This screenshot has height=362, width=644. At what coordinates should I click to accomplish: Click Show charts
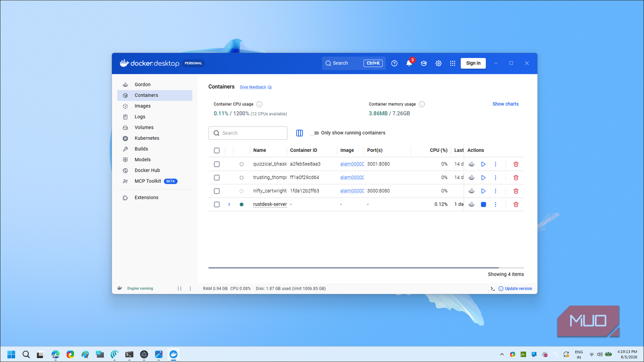505,104
